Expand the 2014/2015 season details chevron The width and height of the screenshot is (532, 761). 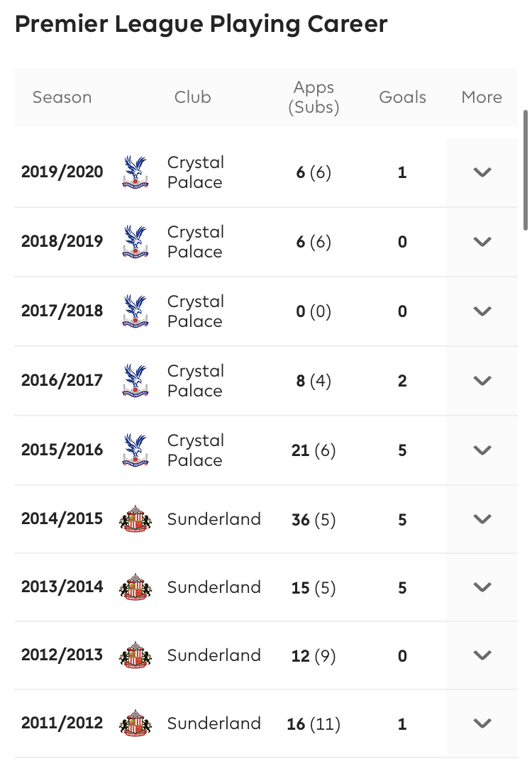click(x=482, y=519)
